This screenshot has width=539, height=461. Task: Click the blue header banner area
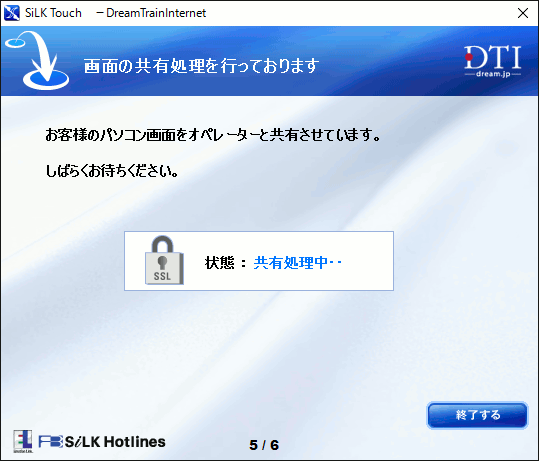click(x=270, y=61)
